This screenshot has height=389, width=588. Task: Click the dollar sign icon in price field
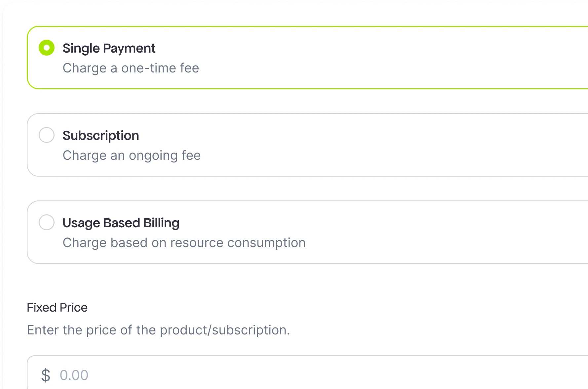tap(46, 375)
